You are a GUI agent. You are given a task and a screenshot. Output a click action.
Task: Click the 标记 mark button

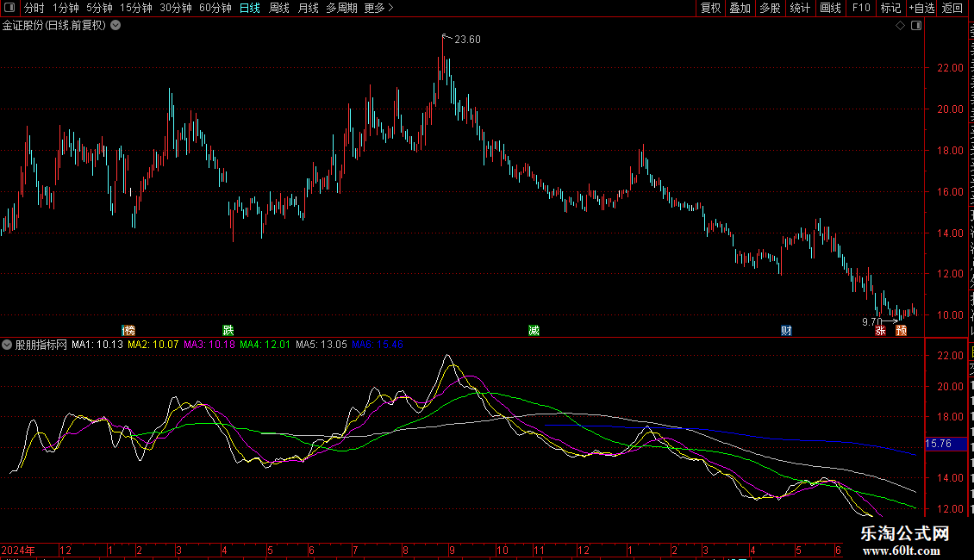[x=890, y=8]
